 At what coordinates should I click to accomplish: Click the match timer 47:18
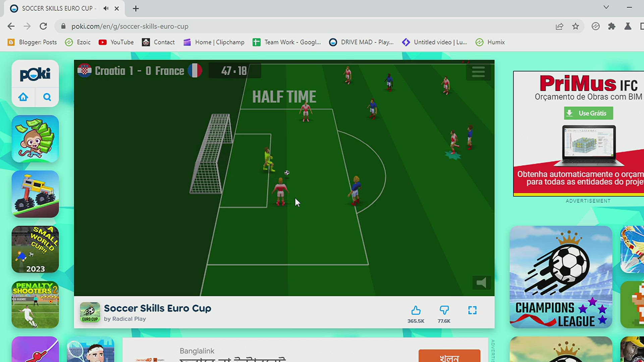click(234, 71)
